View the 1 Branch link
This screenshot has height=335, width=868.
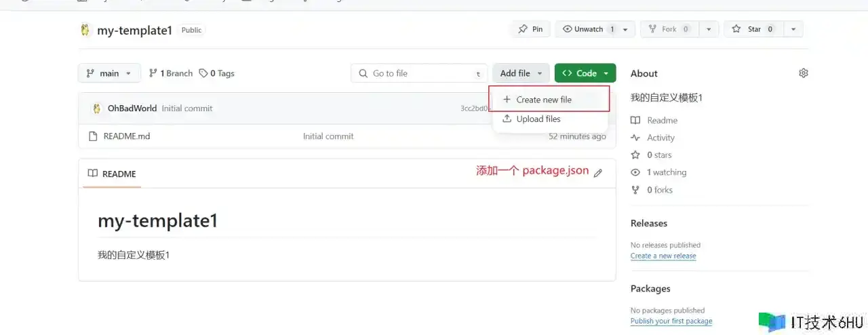171,73
